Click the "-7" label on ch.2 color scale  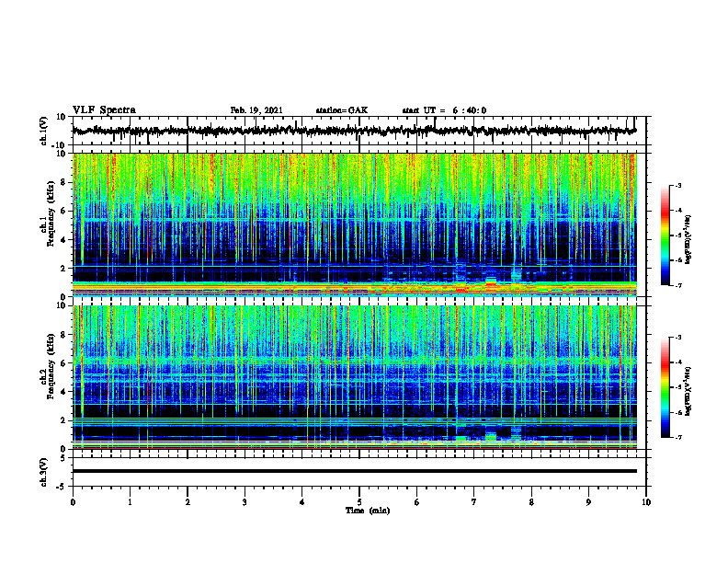coord(677,438)
